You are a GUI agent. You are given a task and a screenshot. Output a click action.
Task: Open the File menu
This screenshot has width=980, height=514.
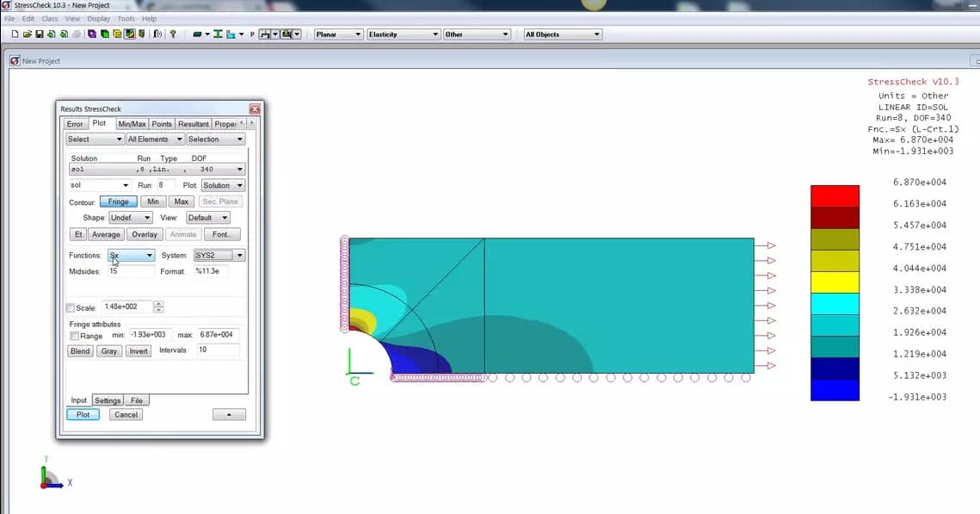9,19
